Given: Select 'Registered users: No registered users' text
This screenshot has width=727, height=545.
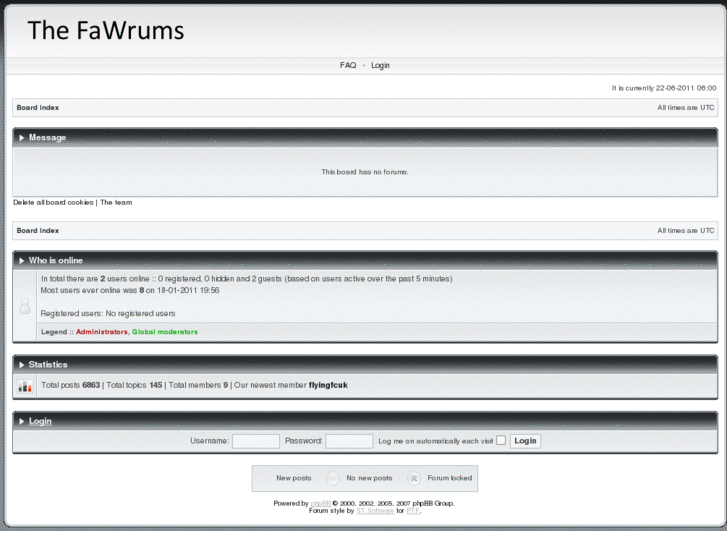Looking at the screenshot, I should (108, 314).
